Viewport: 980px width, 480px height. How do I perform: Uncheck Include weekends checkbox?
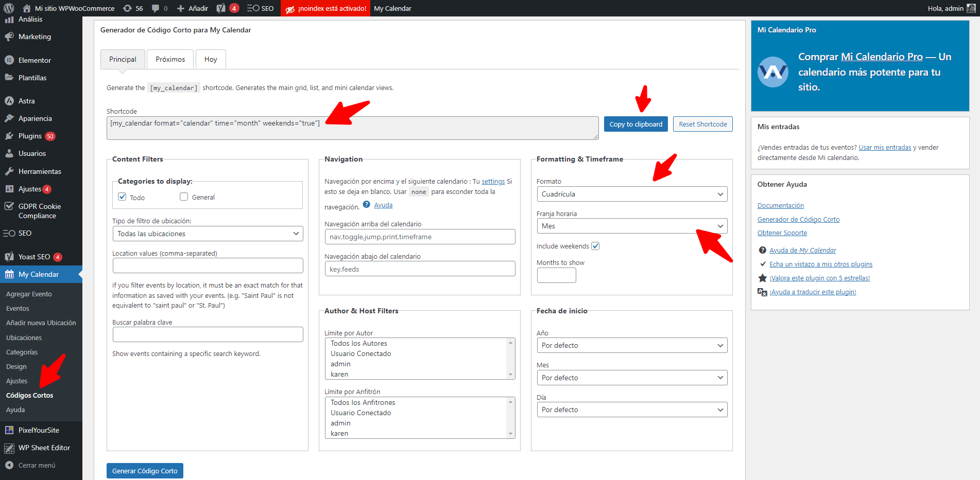coord(595,246)
